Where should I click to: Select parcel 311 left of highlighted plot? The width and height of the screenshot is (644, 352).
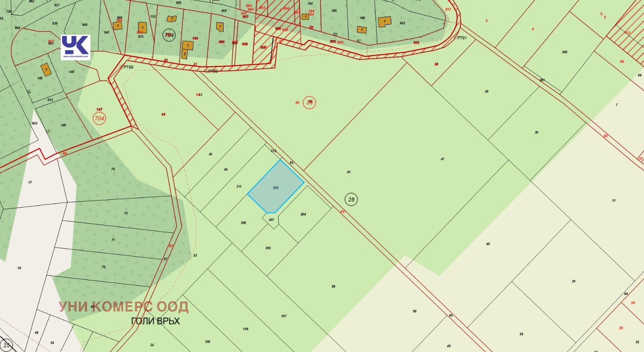239,186
